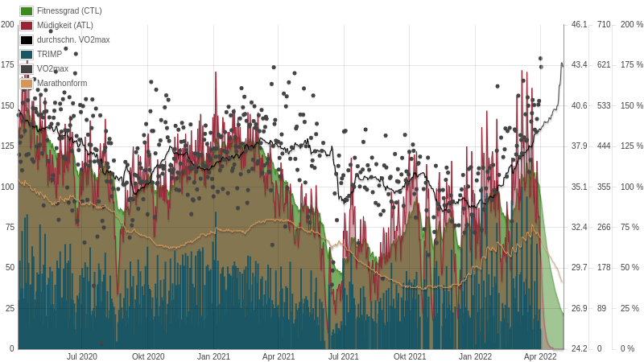
Task: Click the dark gray VO2max legend swatch
Action: pyautogui.click(x=27, y=69)
